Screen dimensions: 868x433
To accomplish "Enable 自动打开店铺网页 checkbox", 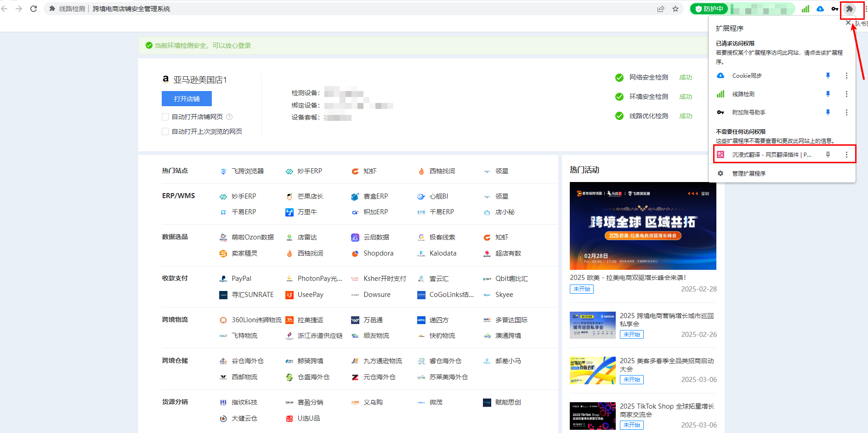I will [165, 117].
